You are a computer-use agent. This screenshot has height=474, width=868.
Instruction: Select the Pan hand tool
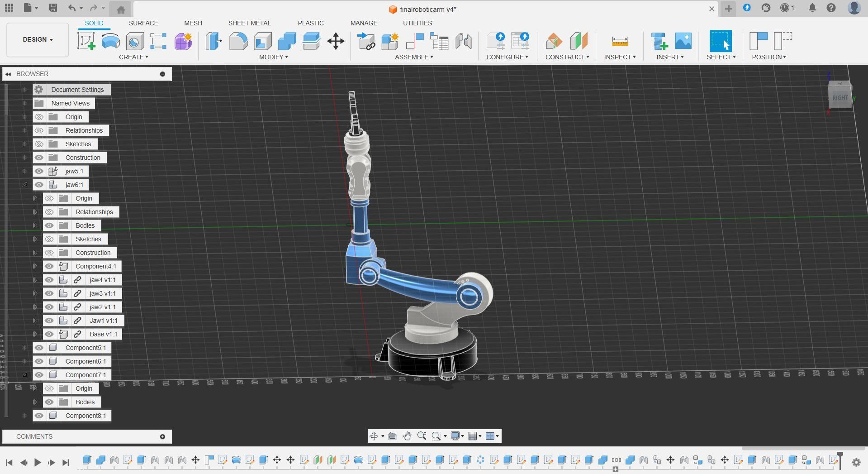(x=407, y=436)
